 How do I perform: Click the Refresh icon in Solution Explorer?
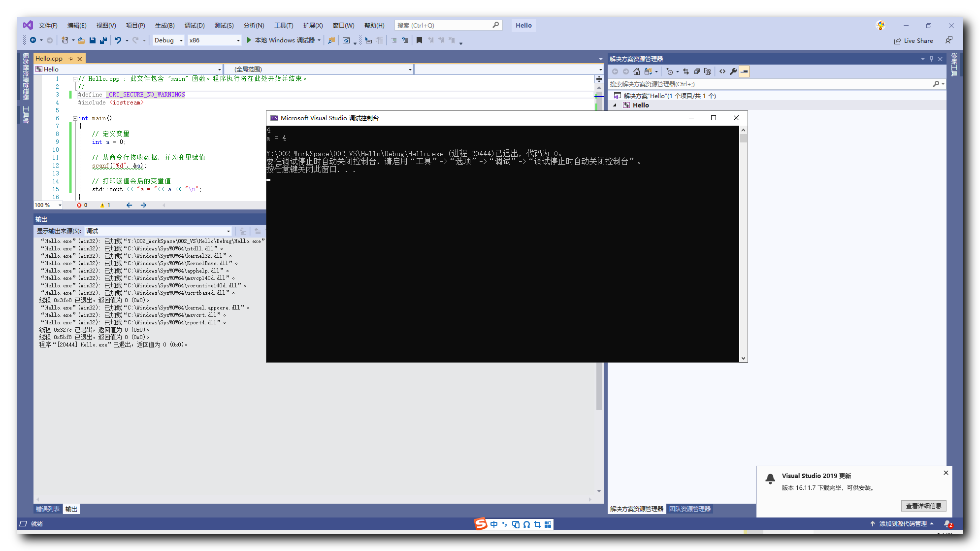tap(686, 71)
